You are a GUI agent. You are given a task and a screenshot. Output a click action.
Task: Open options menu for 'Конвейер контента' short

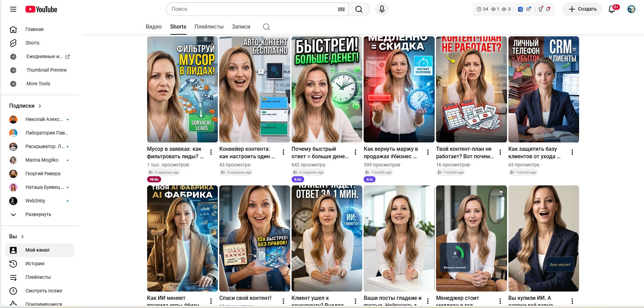pos(283,152)
